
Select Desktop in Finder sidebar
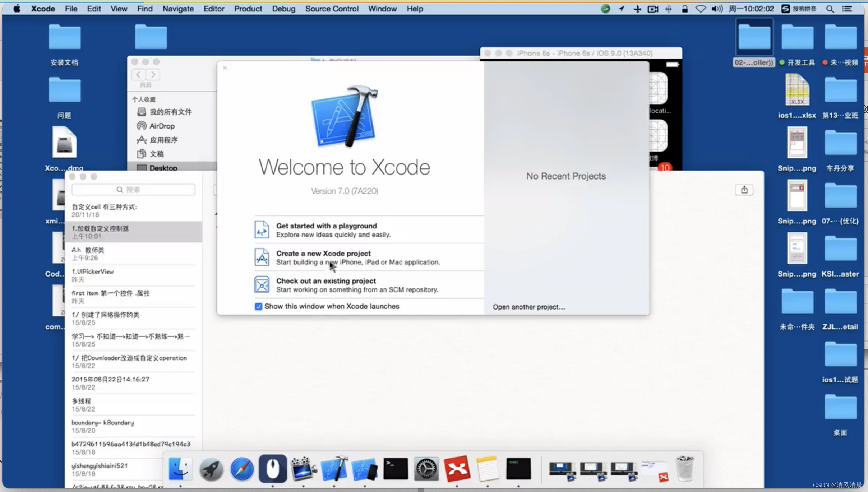[172, 168]
